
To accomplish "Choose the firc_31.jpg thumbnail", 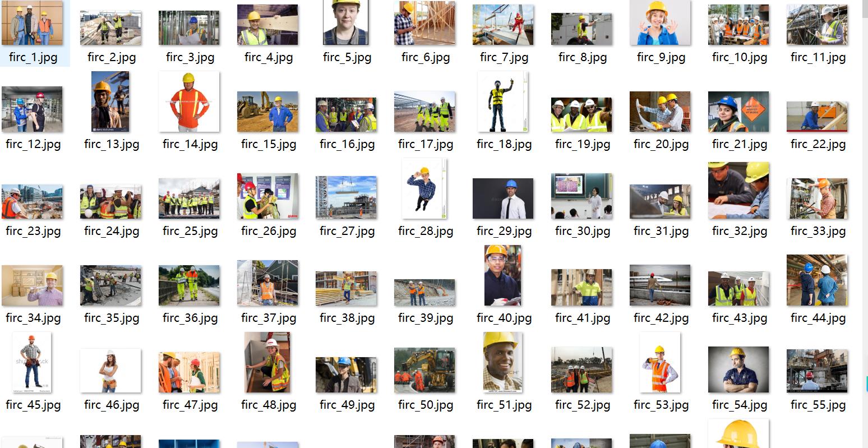I will 660,201.
